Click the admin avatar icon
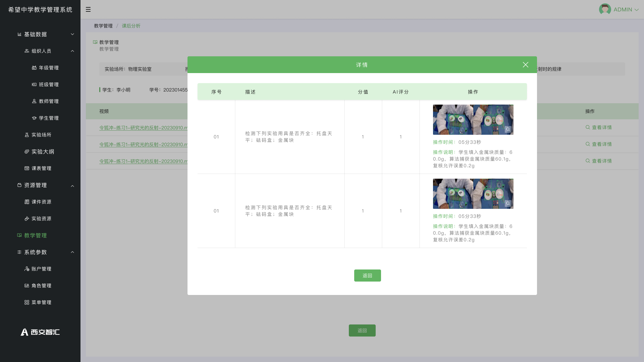644x362 pixels. (605, 9)
